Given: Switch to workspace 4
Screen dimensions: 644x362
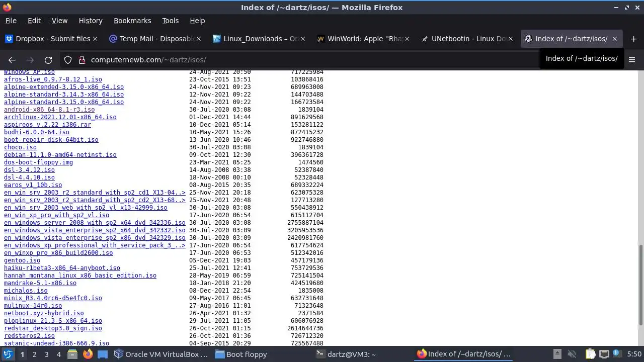Looking at the screenshot, I should tap(59, 354).
